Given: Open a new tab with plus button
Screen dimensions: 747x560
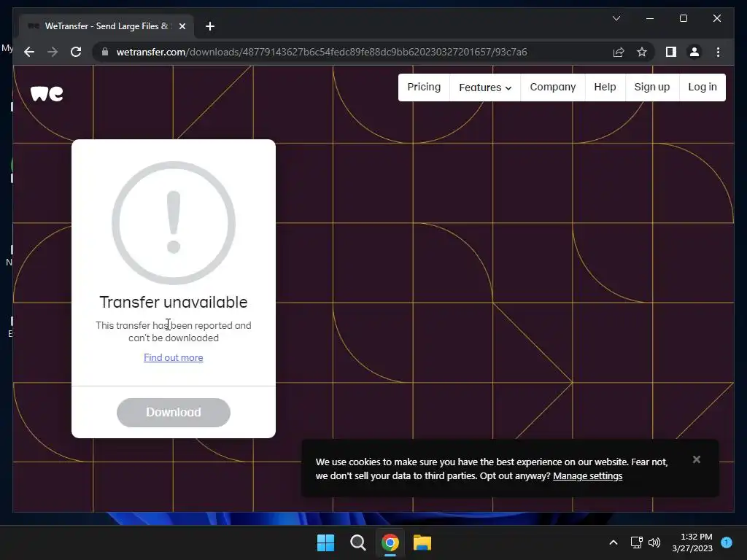Looking at the screenshot, I should click(209, 26).
